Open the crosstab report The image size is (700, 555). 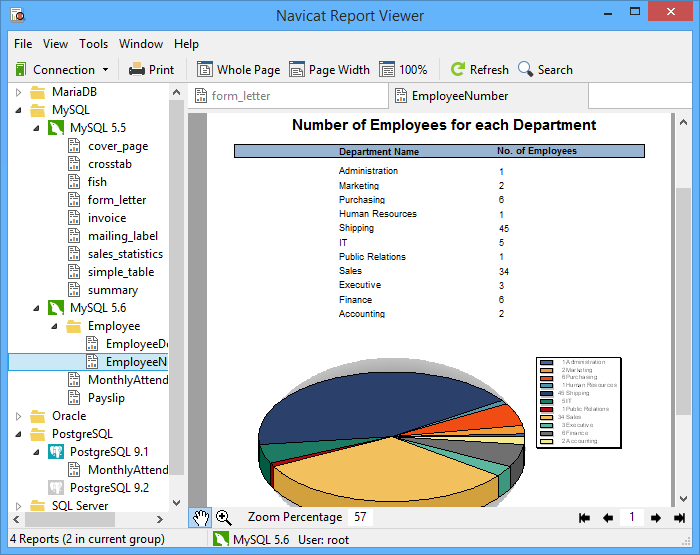pyautogui.click(x=110, y=164)
